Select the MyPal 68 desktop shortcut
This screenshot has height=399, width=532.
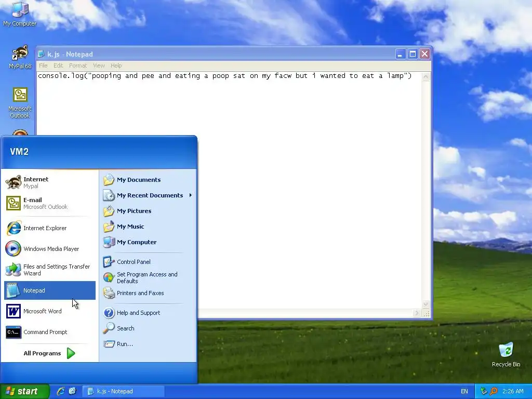[20, 57]
